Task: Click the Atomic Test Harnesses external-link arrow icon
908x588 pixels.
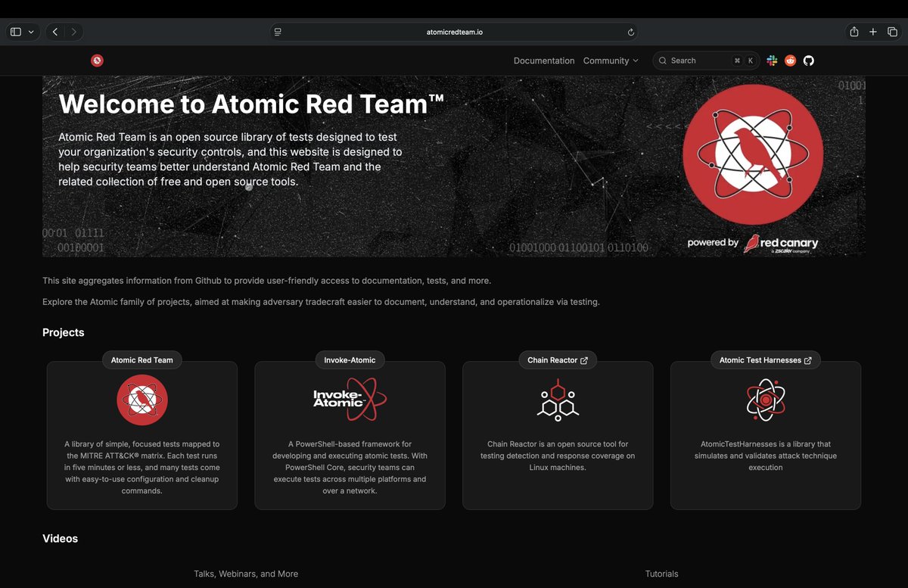Action: coord(808,360)
